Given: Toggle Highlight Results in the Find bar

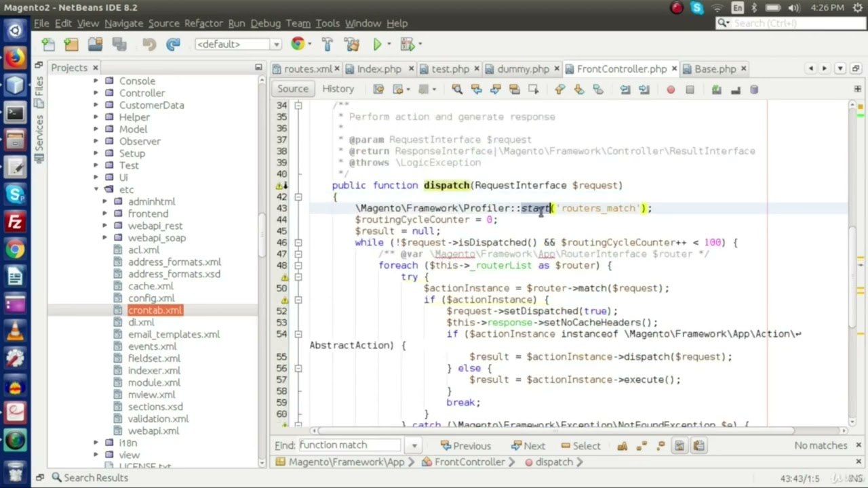Looking at the screenshot, I should pyautogui.click(x=679, y=445).
